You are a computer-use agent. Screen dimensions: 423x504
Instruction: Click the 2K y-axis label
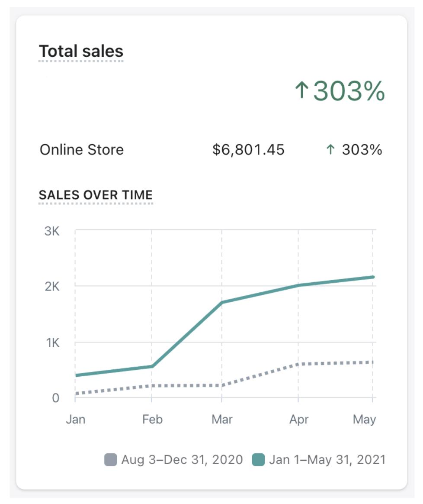(52, 286)
